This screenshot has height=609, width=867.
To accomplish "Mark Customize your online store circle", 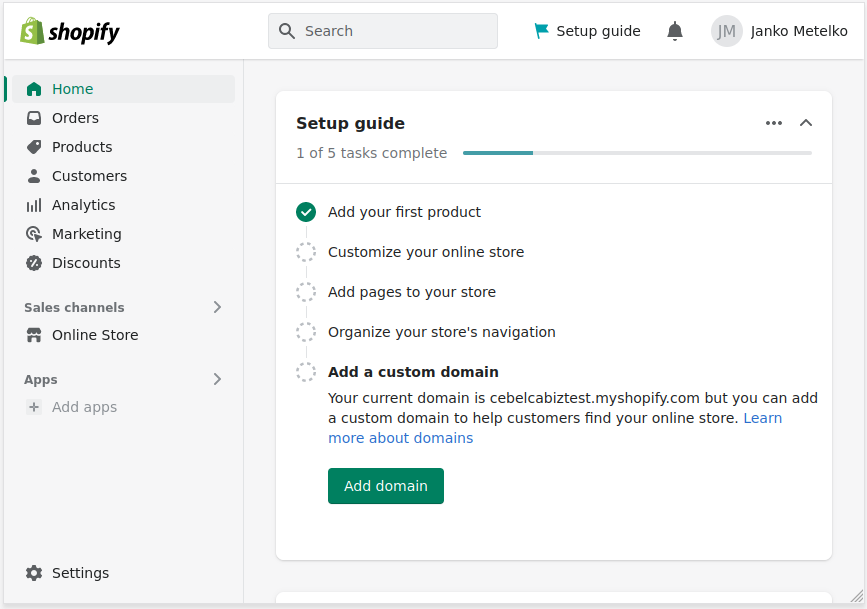I will point(306,252).
